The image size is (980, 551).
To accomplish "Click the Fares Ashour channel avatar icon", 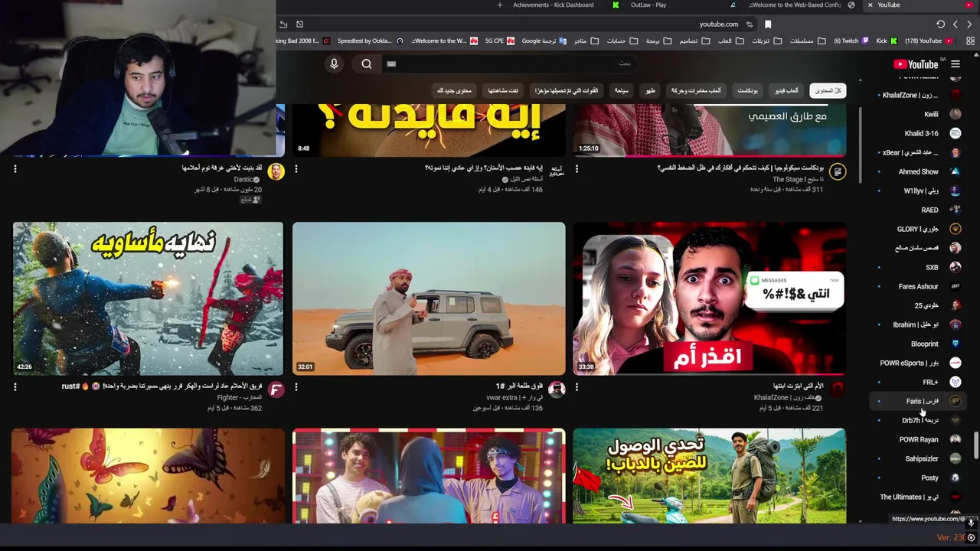I will [955, 286].
